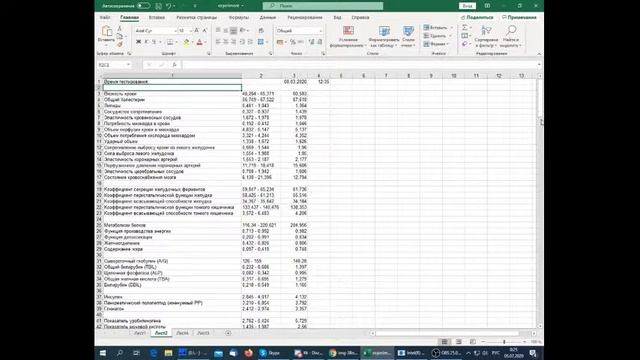Click the Comments (Примечания) button

[x=519, y=18]
